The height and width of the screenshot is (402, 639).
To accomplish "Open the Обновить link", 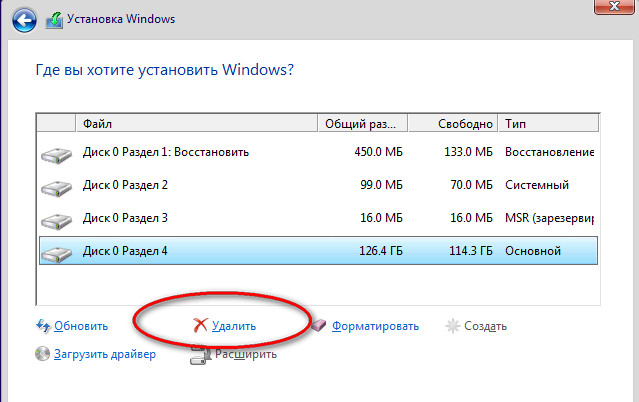I will 81,326.
